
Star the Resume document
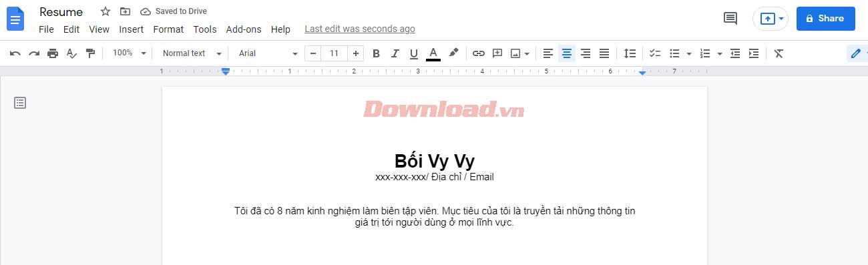pos(105,11)
